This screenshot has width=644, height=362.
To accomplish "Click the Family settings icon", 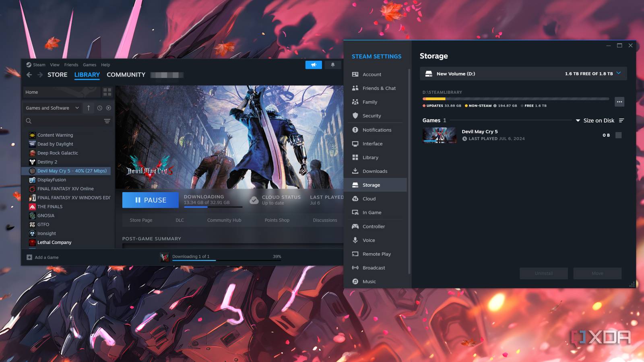I will point(355,102).
